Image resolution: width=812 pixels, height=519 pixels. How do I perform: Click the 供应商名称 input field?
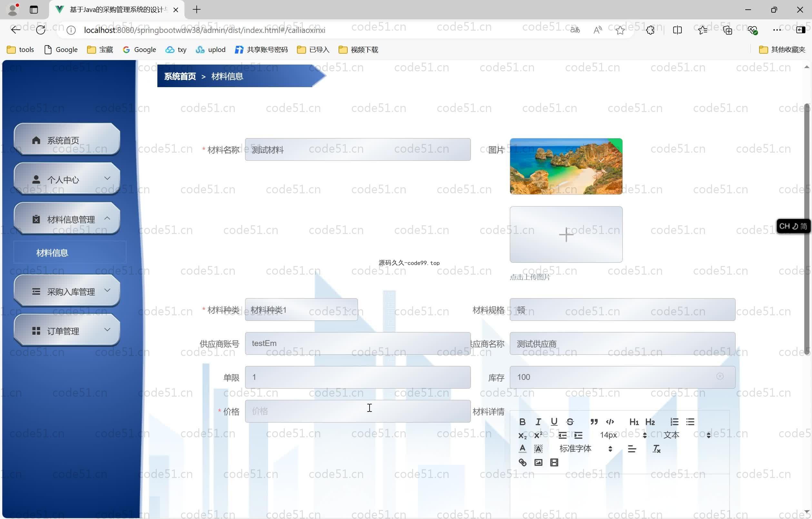[x=622, y=343]
